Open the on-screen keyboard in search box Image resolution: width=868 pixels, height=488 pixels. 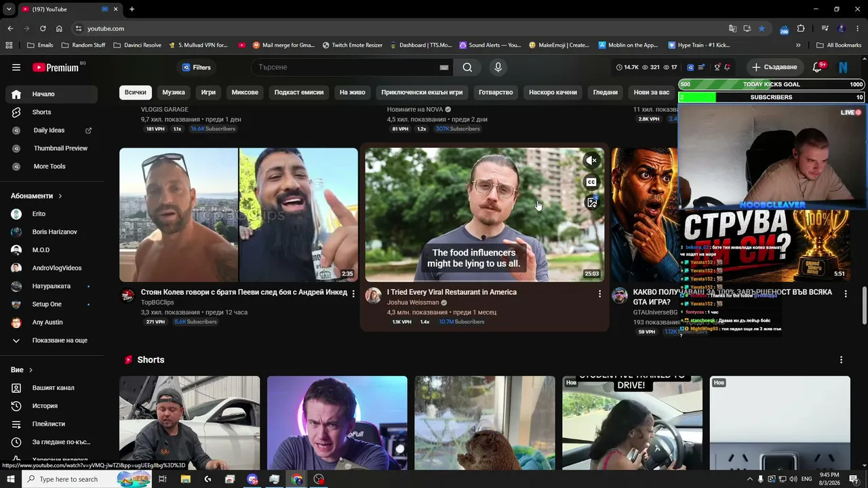coord(444,67)
